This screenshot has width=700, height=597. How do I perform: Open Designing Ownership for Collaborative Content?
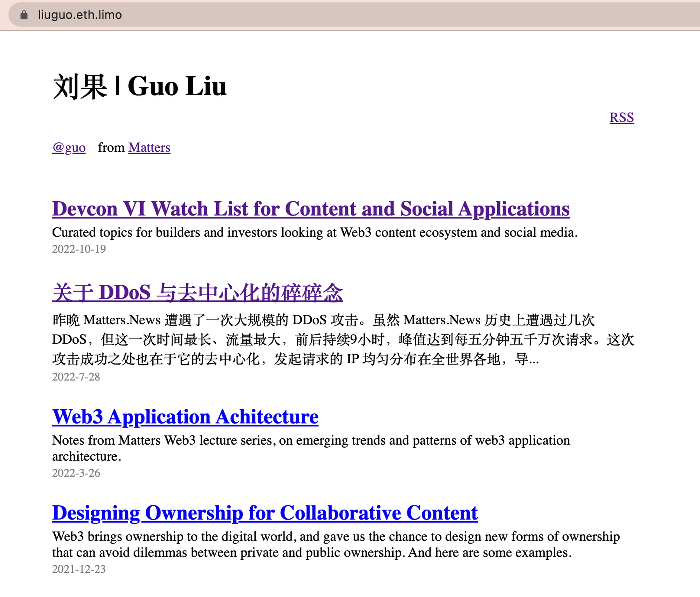click(265, 513)
